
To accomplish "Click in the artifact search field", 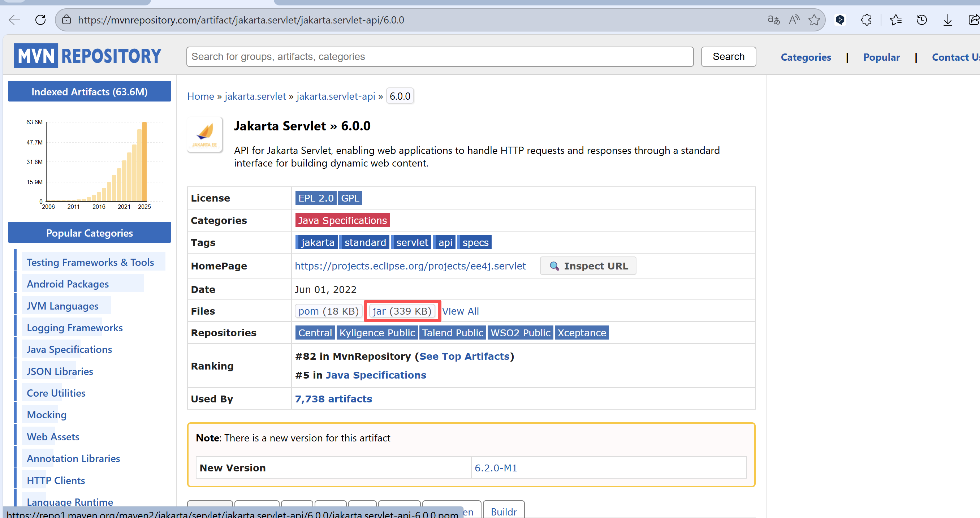I will click(439, 57).
